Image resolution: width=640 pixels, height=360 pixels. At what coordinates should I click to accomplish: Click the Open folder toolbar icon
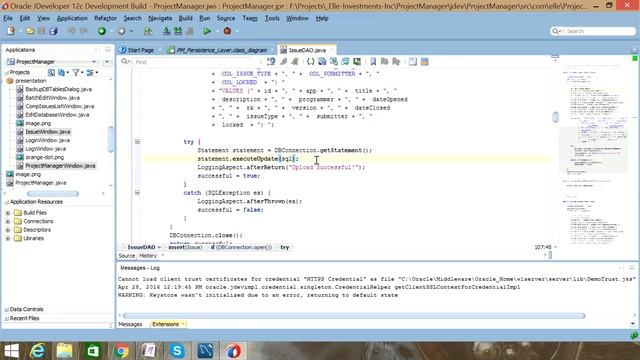click(x=30, y=31)
